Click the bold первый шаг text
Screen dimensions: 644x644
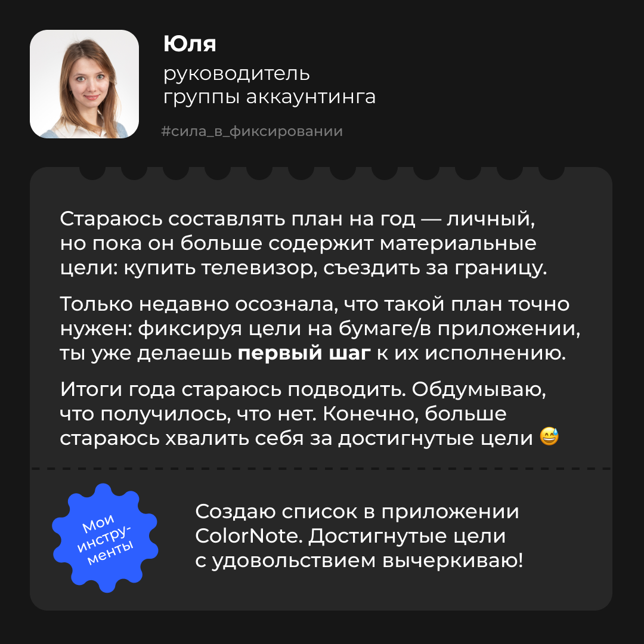tap(304, 353)
